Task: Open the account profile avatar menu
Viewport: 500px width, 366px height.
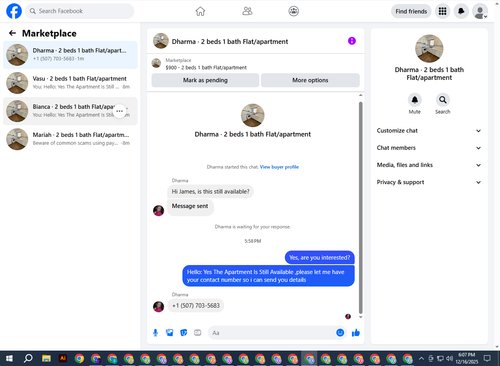Action: click(x=480, y=11)
